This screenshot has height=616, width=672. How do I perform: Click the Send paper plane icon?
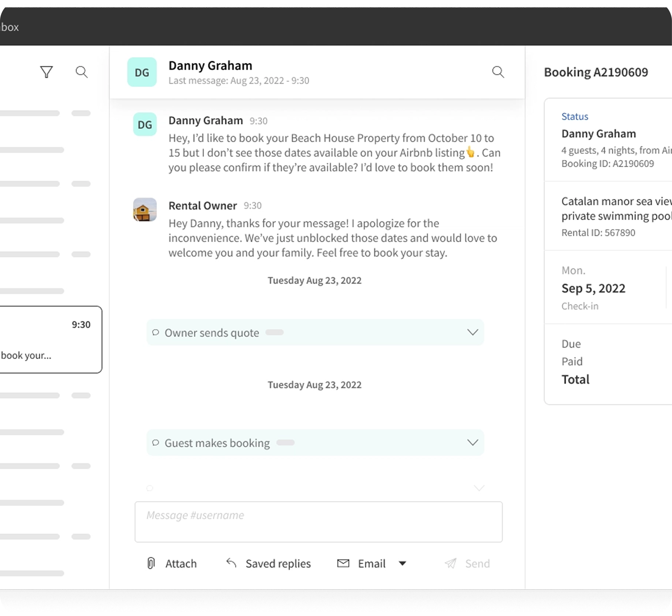(451, 563)
